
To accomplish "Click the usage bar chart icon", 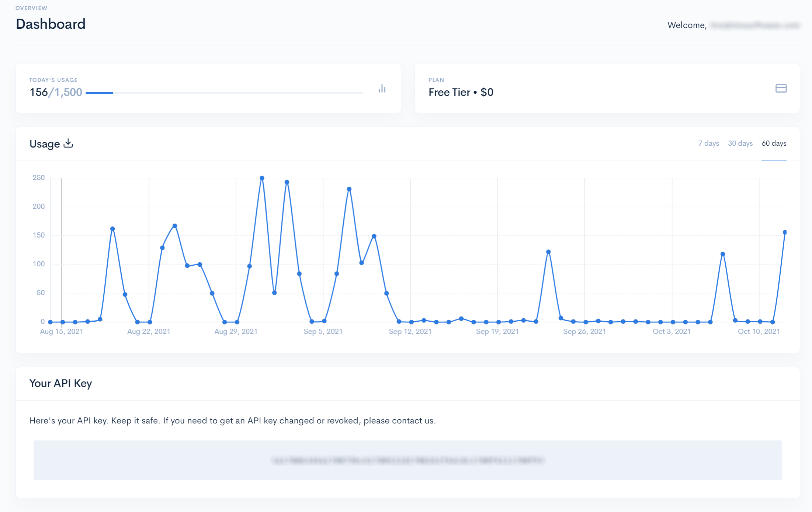I will coord(382,89).
